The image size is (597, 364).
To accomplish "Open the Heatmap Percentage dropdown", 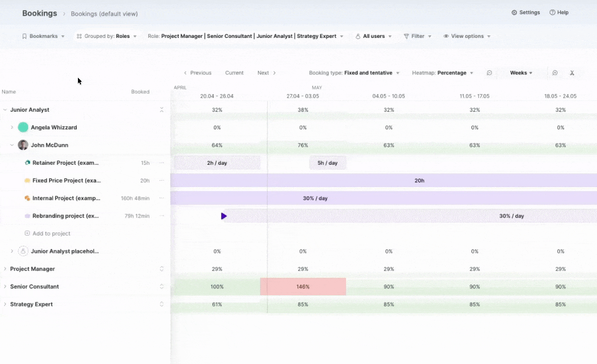I will tap(443, 73).
